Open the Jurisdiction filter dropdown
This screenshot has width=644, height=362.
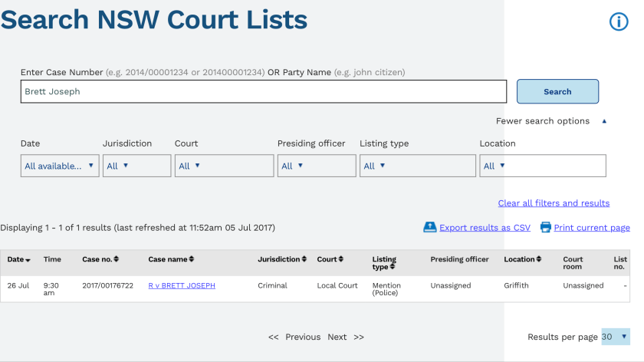click(136, 166)
